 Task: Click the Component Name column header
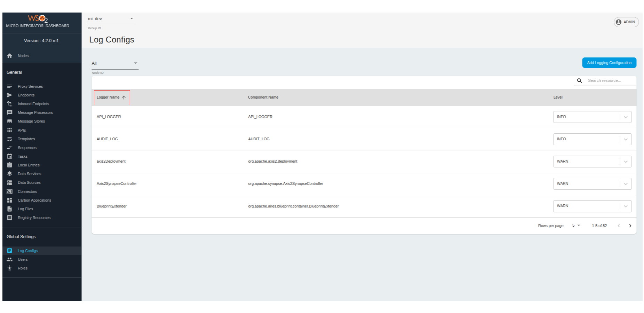(x=263, y=97)
